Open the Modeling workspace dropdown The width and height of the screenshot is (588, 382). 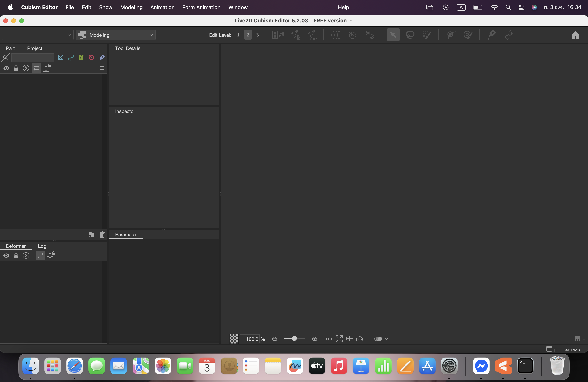coord(115,35)
